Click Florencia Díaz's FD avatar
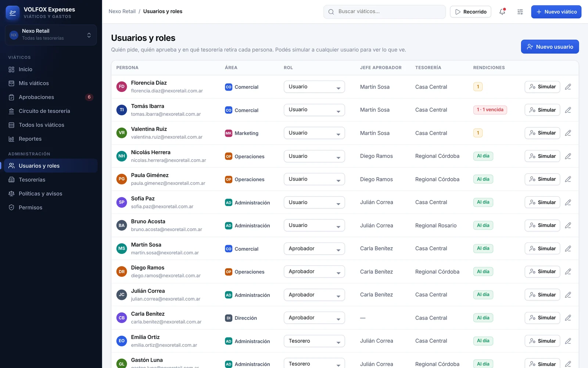Image resolution: width=588 pixels, height=368 pixels. 122,87
